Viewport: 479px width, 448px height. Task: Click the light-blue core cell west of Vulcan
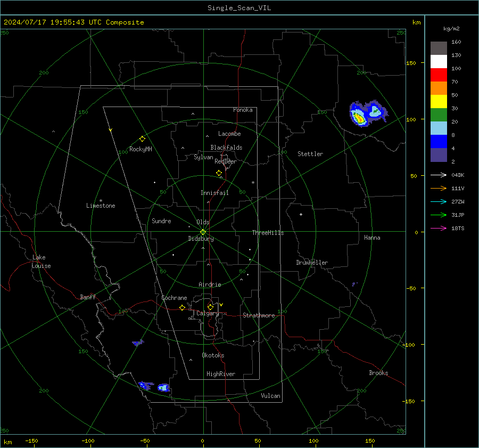pos(163,388)
